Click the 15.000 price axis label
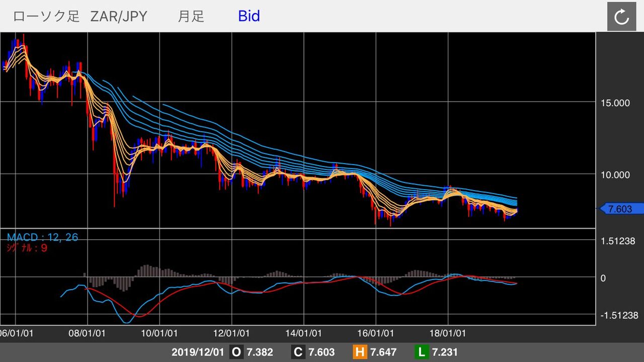 tap(615, 103)
